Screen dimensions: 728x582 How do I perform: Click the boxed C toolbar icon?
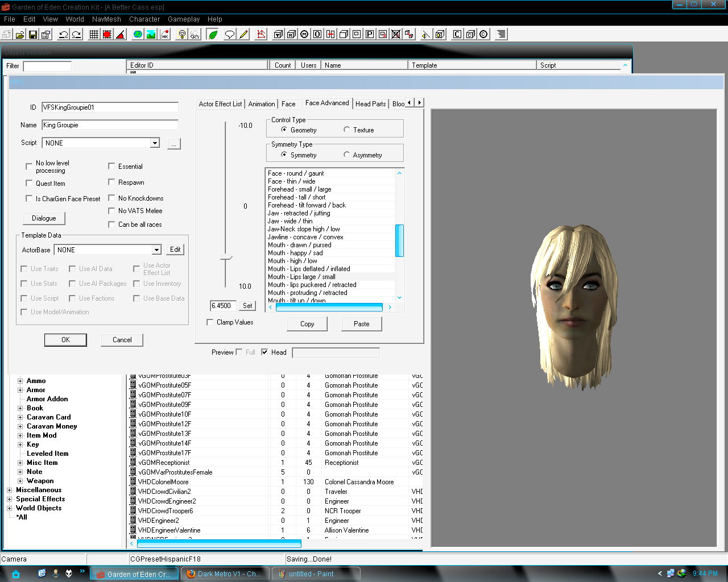(x=457, y=34)
